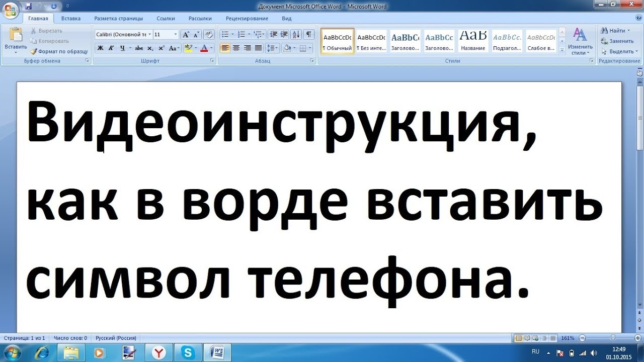644x362 pixels.
Task: Switch to Full Screen Reading view
Action: [x=528, y=338]
